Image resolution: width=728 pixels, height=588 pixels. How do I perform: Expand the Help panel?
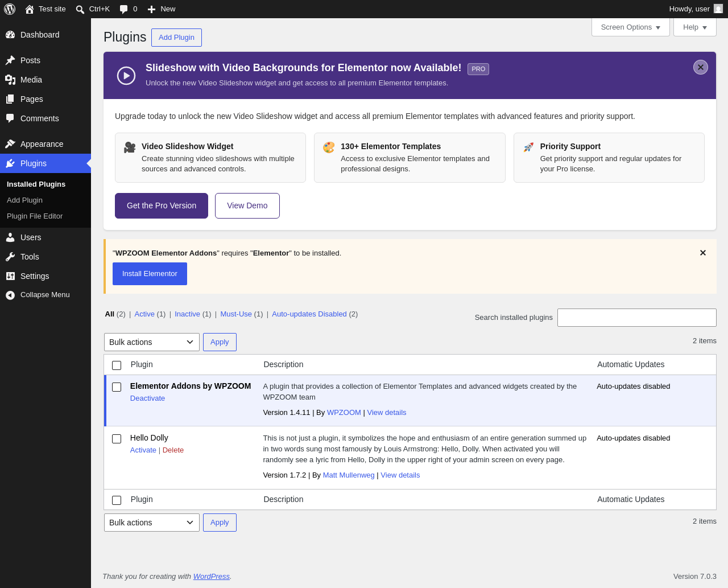[695, 27]
